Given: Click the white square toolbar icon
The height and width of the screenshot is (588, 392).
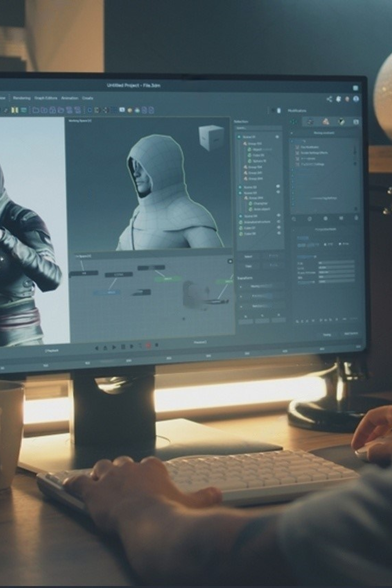Looking at the screenshot, I should click(122, 110).
